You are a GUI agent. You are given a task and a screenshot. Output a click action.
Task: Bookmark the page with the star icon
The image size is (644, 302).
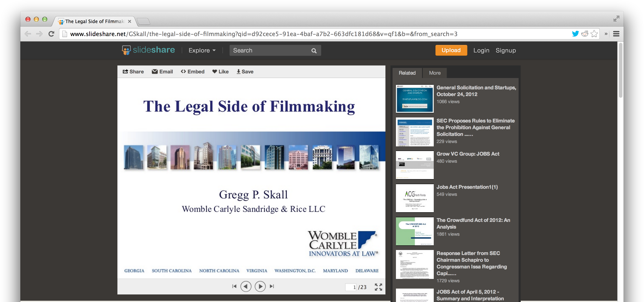point(594,34)
